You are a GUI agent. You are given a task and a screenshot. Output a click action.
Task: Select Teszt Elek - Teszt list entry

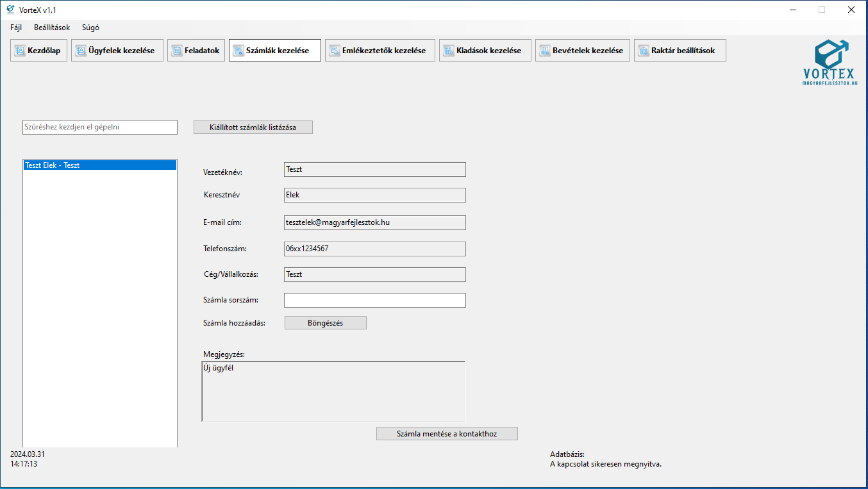(99, 165)
